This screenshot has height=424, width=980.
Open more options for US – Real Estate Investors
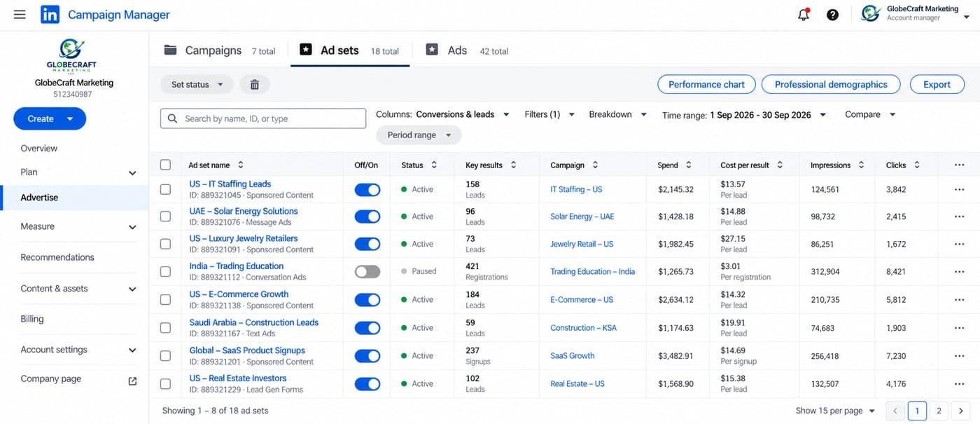tap(959, 383)
